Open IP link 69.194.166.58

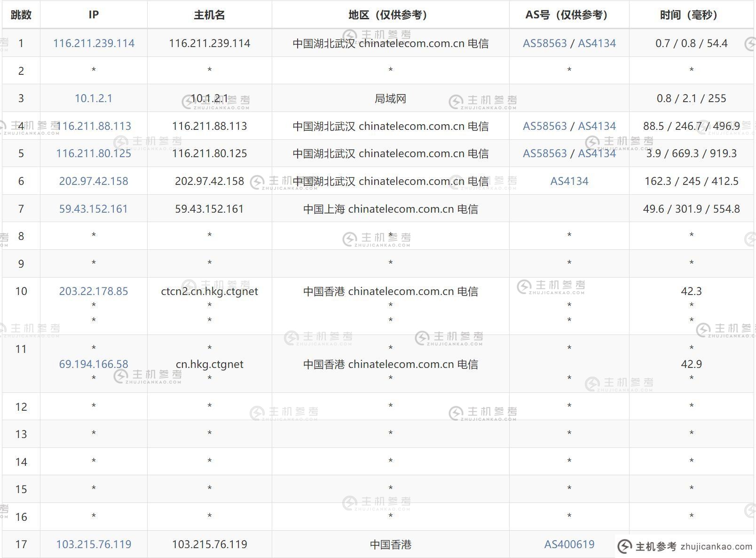94,364
